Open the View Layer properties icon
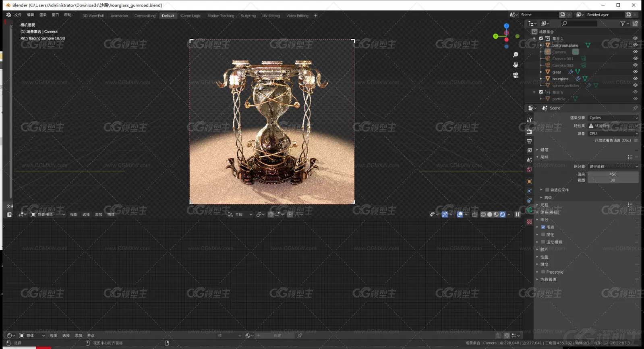 [529, 150]
